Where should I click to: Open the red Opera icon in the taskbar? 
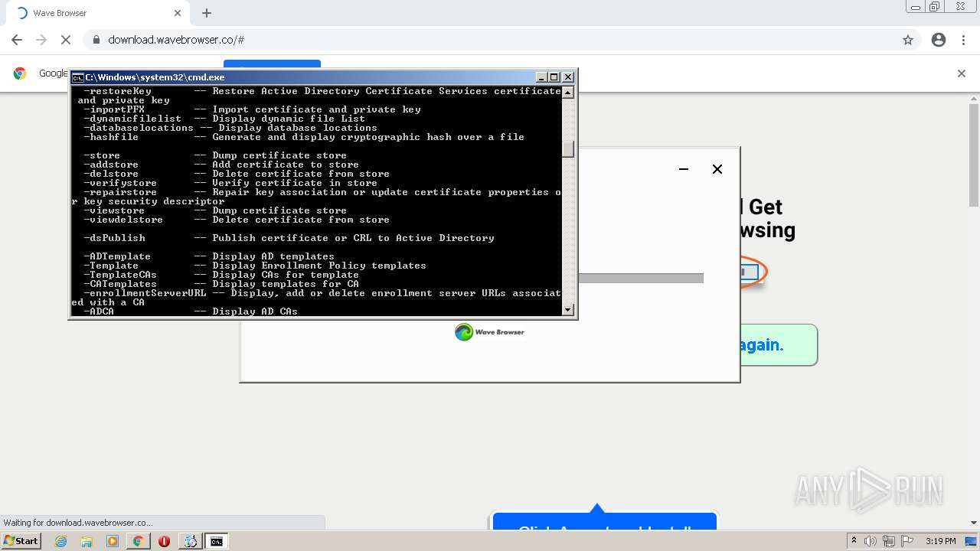(x=164, y=541)
